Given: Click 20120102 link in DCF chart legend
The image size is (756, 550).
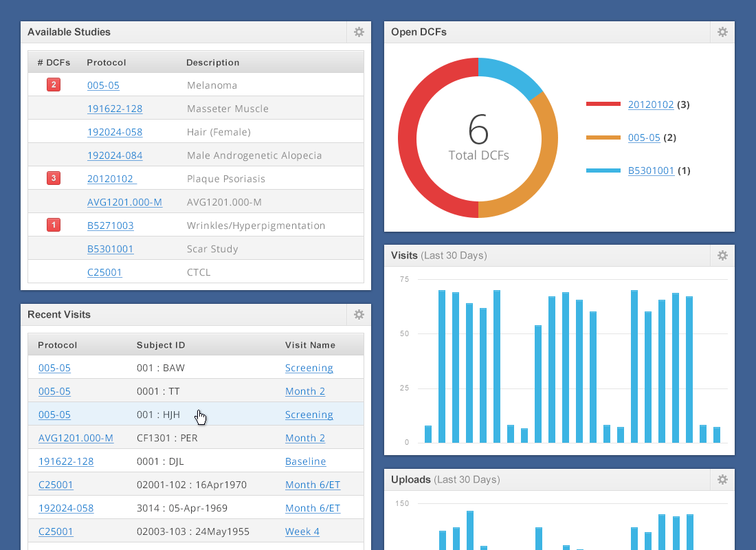Looking at the screenshot, I should click(651, 104).
